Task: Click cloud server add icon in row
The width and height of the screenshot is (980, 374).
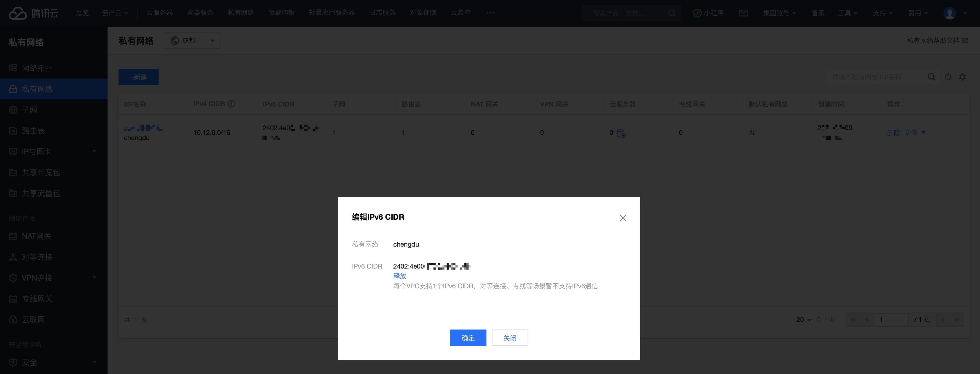Action: [x=621, y=133]
